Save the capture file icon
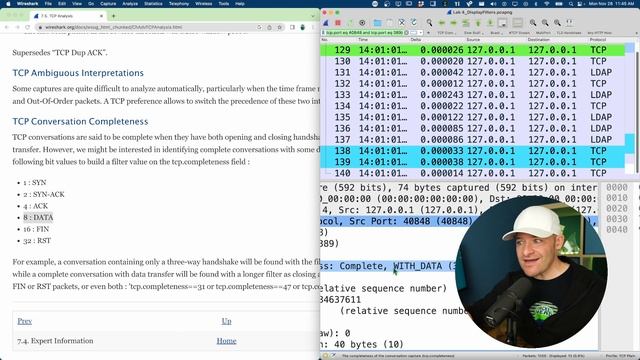Viewport: 640px width, 360px height. coord(389,22)
